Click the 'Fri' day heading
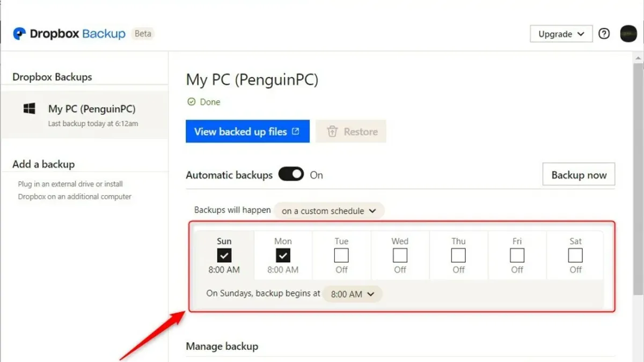Image resolution: width=644 pixels, height=362 pixels. pos(517,241)
